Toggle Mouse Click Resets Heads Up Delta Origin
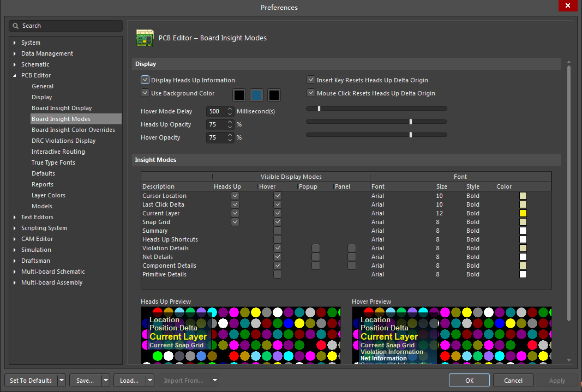The height and width of the screenshot is (392, 582). (310, 93)
